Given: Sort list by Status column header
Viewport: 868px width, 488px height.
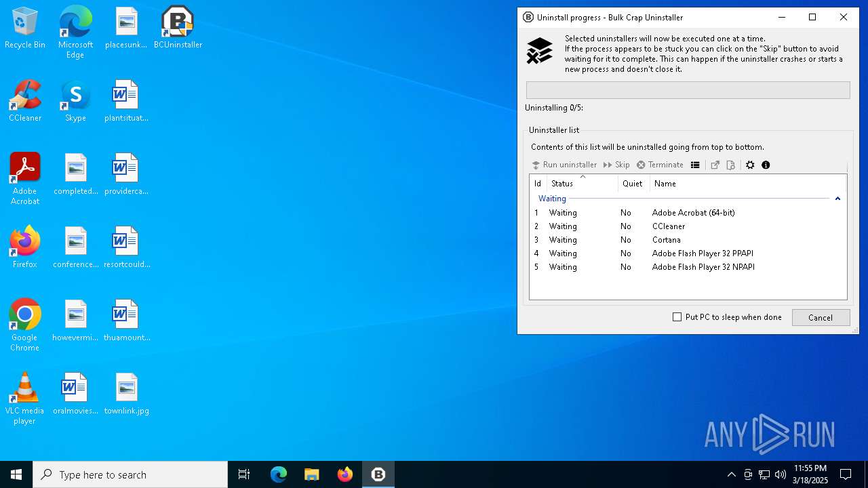Looking at the screenshot, I should tap(582, 184).
